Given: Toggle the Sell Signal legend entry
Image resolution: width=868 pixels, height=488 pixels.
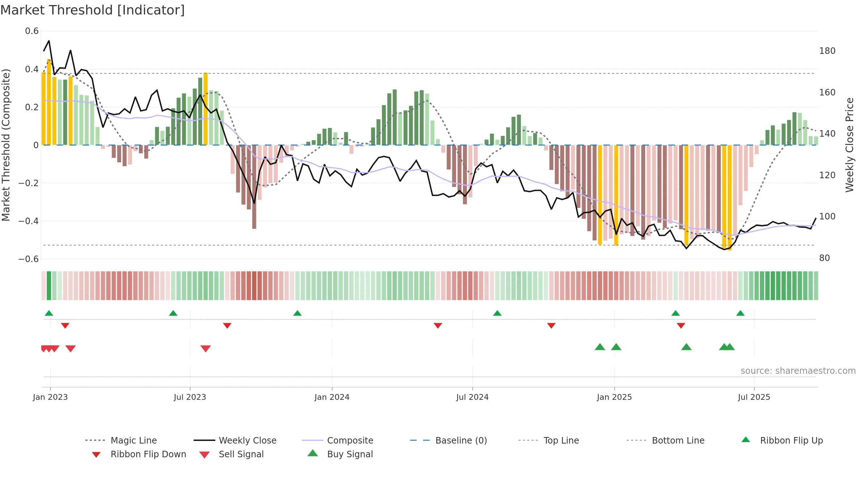Looking at the screenshot, I should pos(231,454).
